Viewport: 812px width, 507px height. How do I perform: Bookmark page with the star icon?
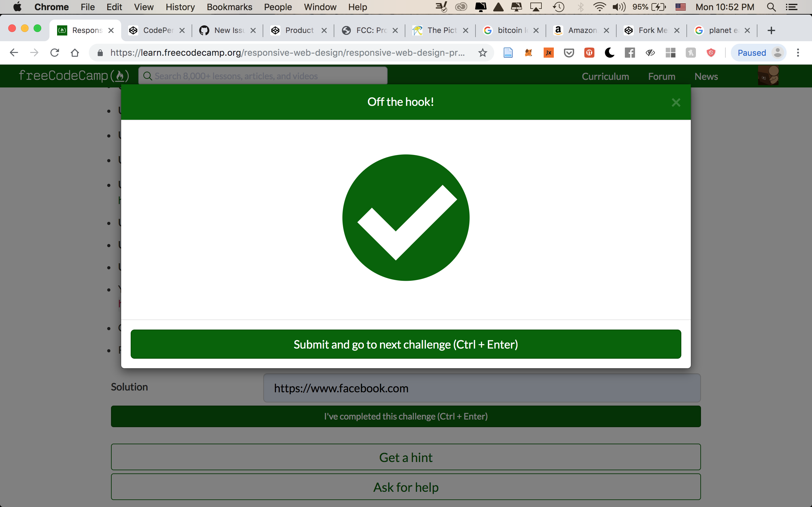[x=482, y=53]
